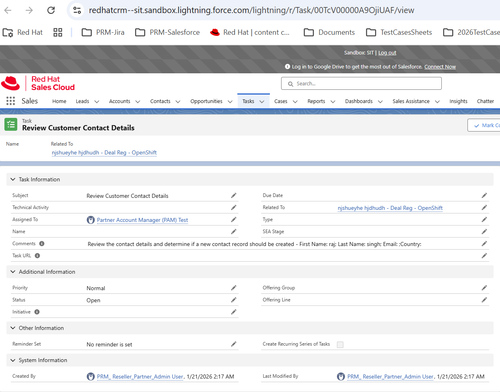Collapse the Other Information section

[x=13, y=328]
